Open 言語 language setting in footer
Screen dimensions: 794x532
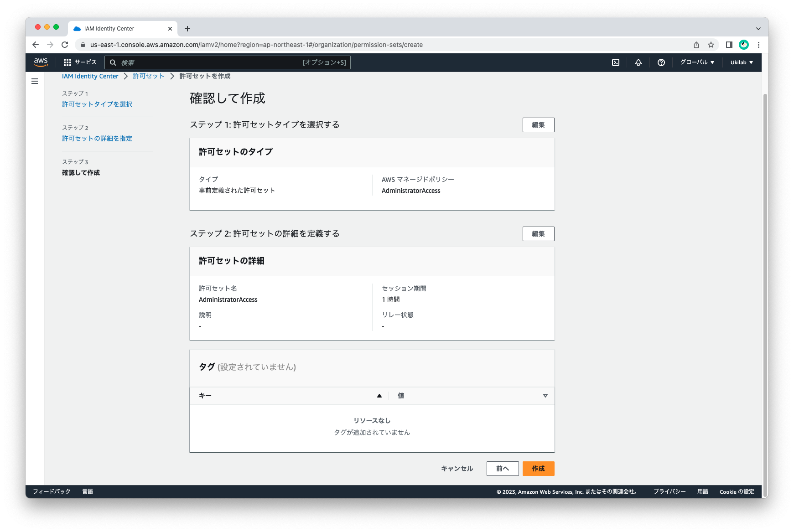[x=88, y=491]
